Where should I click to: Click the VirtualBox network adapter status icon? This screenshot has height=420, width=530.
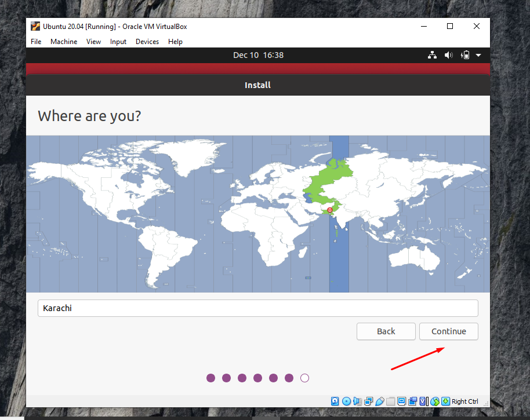click(368, 401)
